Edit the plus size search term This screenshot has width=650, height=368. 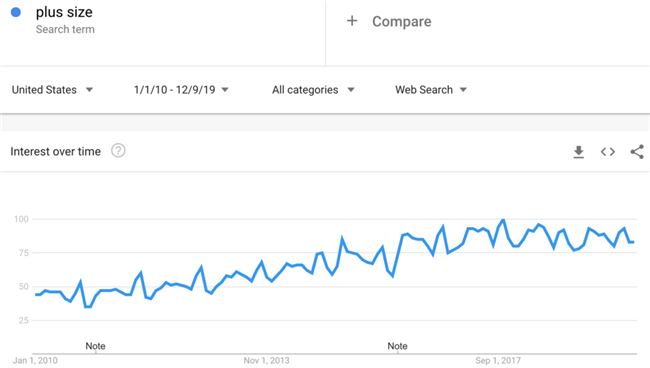pyautogui.click(x=64, y=12)
